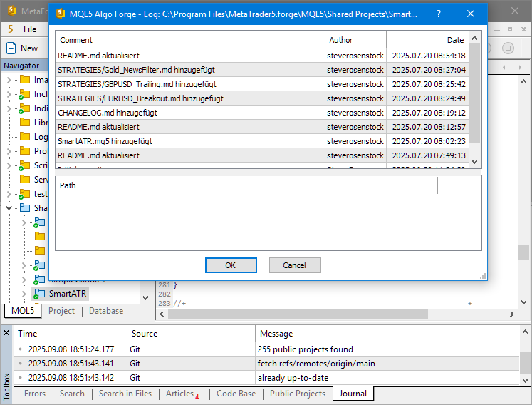This screenshot has height=405, width=532.
Task: Open the Search in Files tab
Action: 125,394
